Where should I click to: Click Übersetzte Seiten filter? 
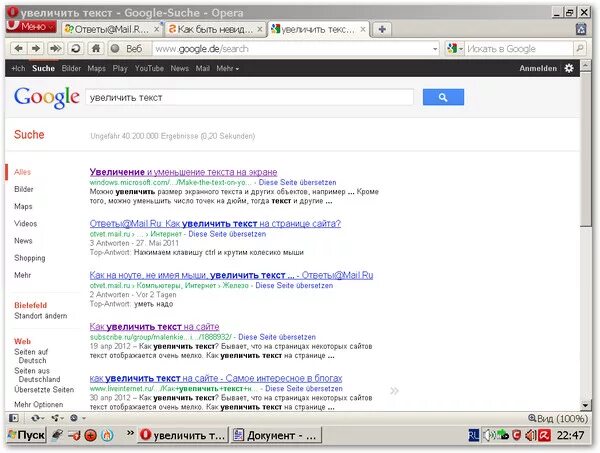pos(44,390)
